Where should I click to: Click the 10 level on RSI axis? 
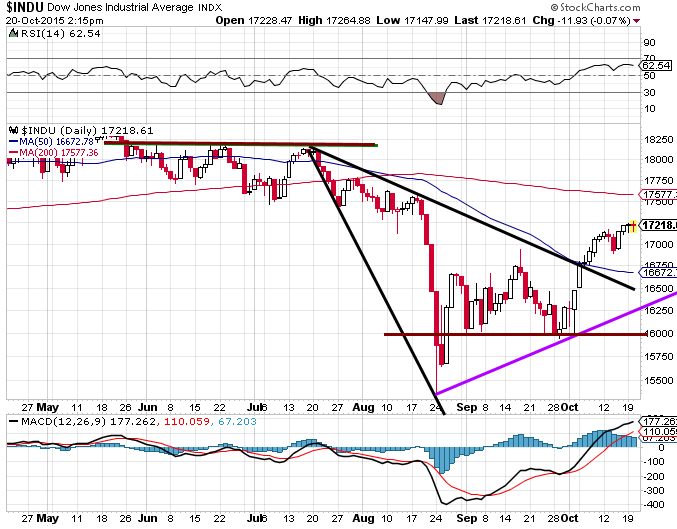649,108
